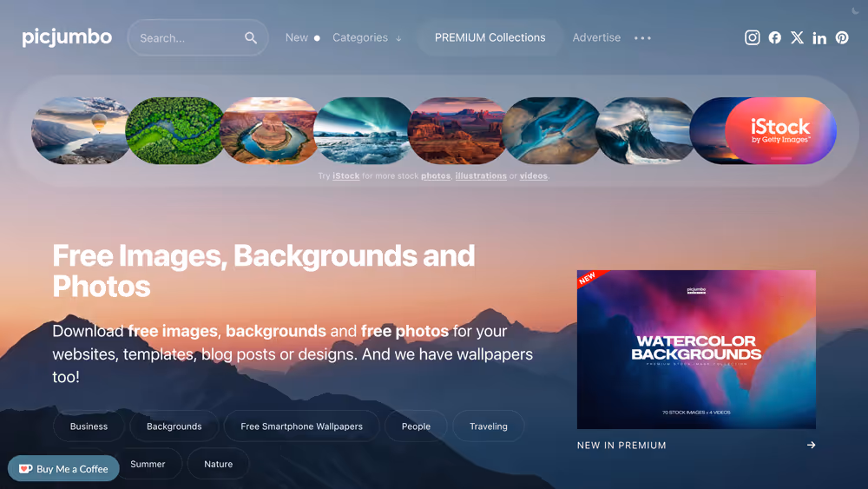Screen dimensions: 868x489
Task: Toggle dark mode moon icon
Action: (x=855, y=10)
